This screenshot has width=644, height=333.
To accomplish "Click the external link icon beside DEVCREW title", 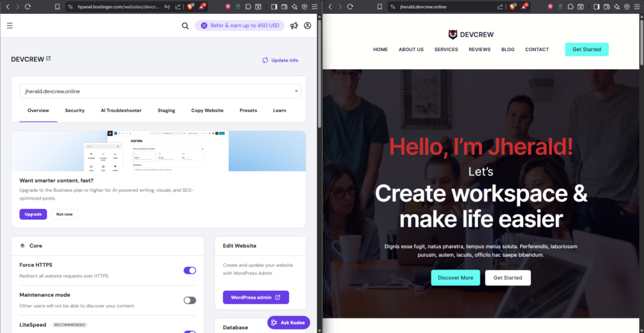I will pyautogui.click(x=48, y=59).
